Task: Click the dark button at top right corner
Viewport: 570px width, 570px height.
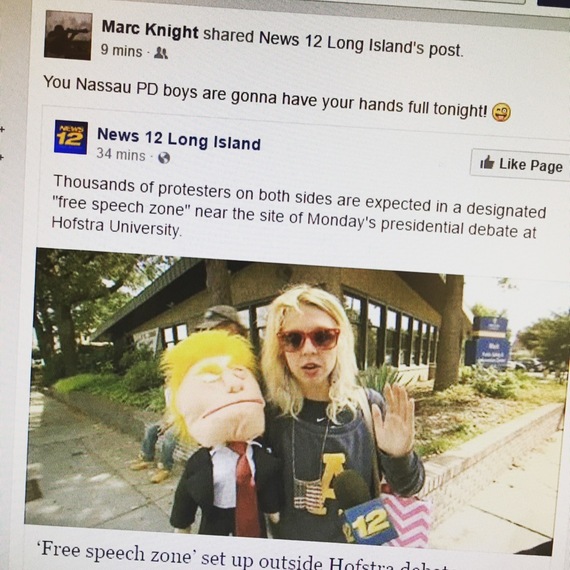Action: pos(553,3)
